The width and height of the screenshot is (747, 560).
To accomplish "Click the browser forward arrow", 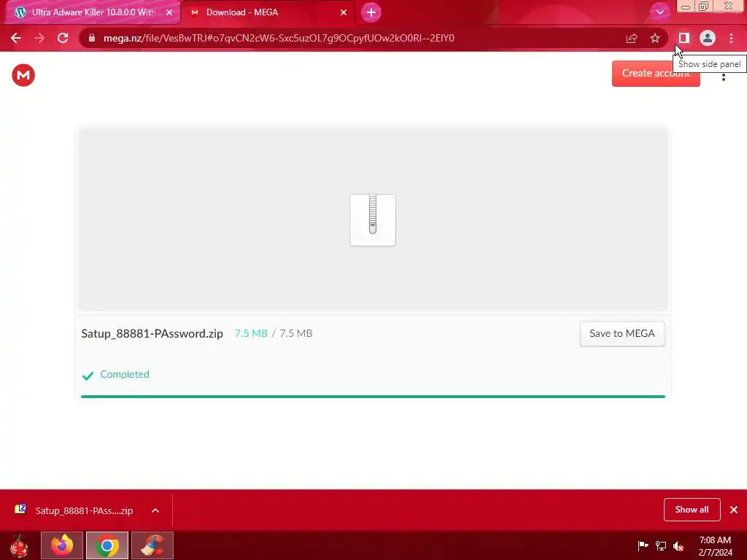I will pos(39,38).
